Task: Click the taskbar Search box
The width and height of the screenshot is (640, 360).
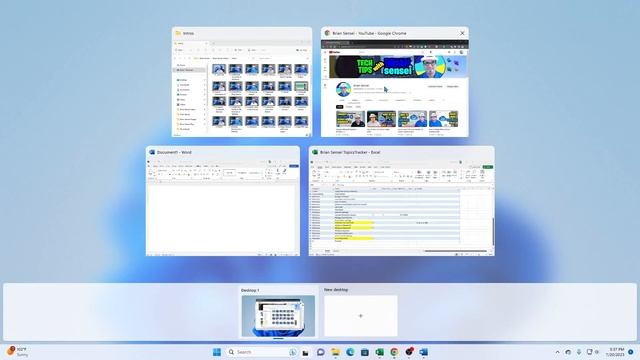Action: click(x=261, y=352)
